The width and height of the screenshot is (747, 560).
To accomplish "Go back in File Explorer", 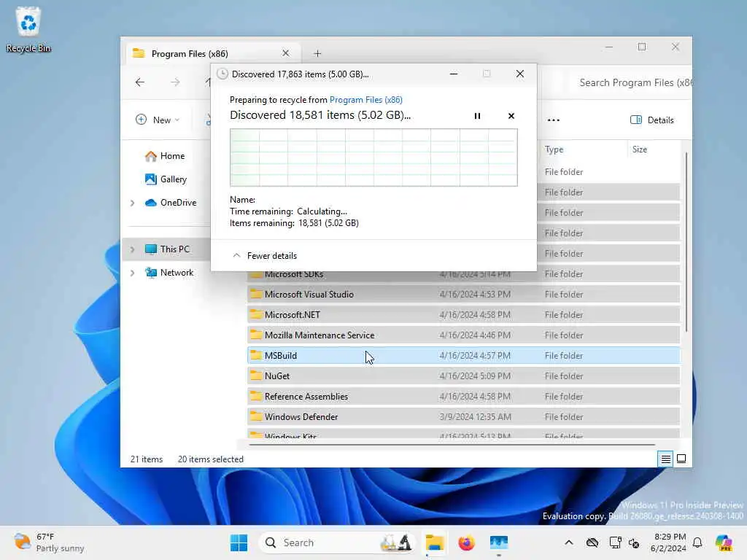I will click(x=139, y=82).
